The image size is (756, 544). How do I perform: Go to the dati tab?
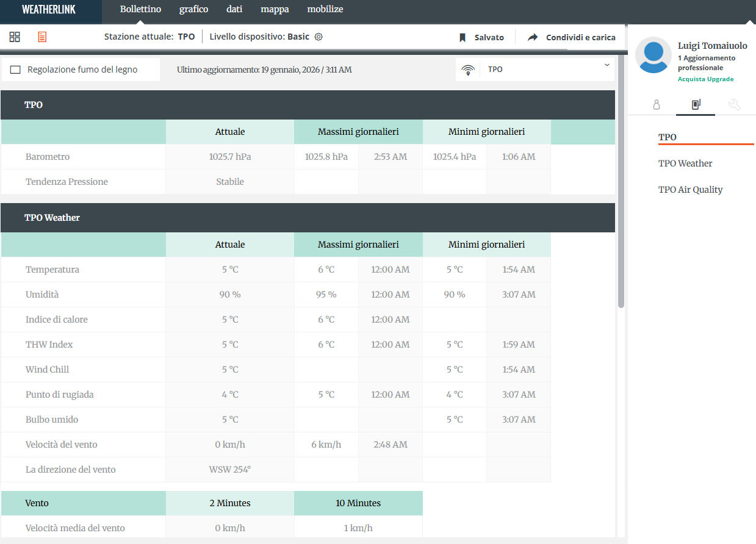[234, 9]
